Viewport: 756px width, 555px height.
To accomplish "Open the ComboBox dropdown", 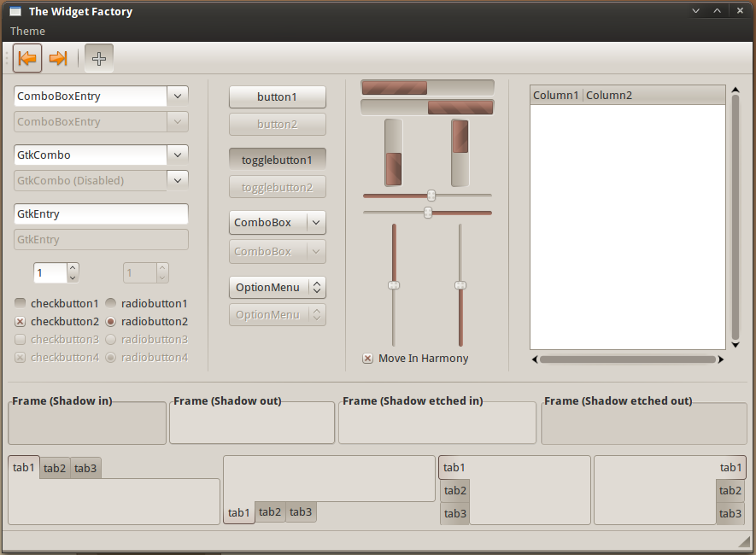I will pos(314,222).
